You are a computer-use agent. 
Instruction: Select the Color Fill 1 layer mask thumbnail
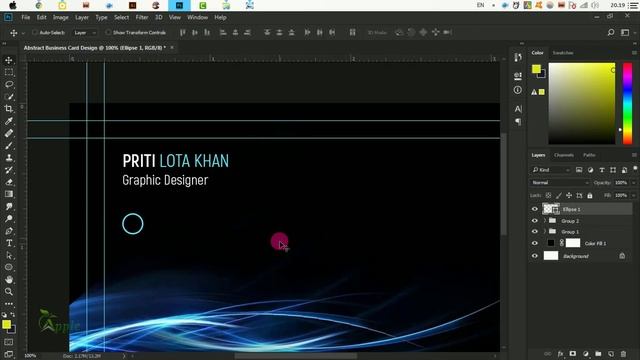pos(573,243)
